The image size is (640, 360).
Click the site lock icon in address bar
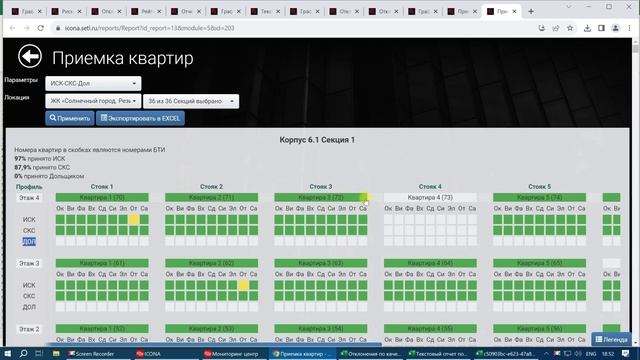click(x=58, y=28)
